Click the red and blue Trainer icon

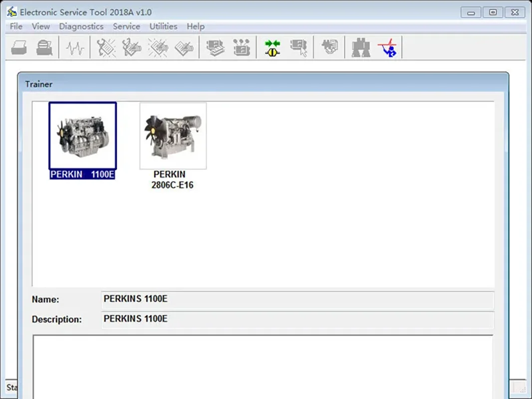click(x=387, y=48)
